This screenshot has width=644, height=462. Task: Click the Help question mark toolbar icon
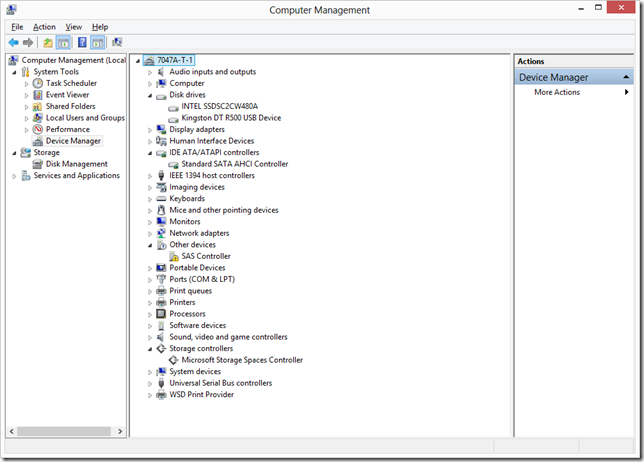pyautogui.click(x=82, y=42)
